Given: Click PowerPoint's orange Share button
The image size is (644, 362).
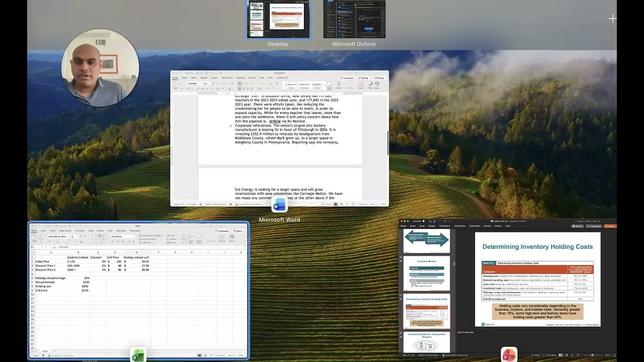Looking at the screenshot, I should (x=610, y=226).
